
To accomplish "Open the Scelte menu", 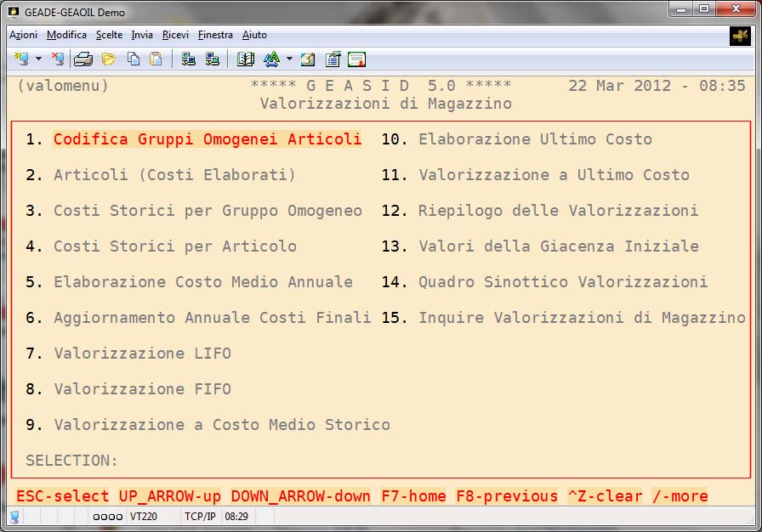I will 109,35.
